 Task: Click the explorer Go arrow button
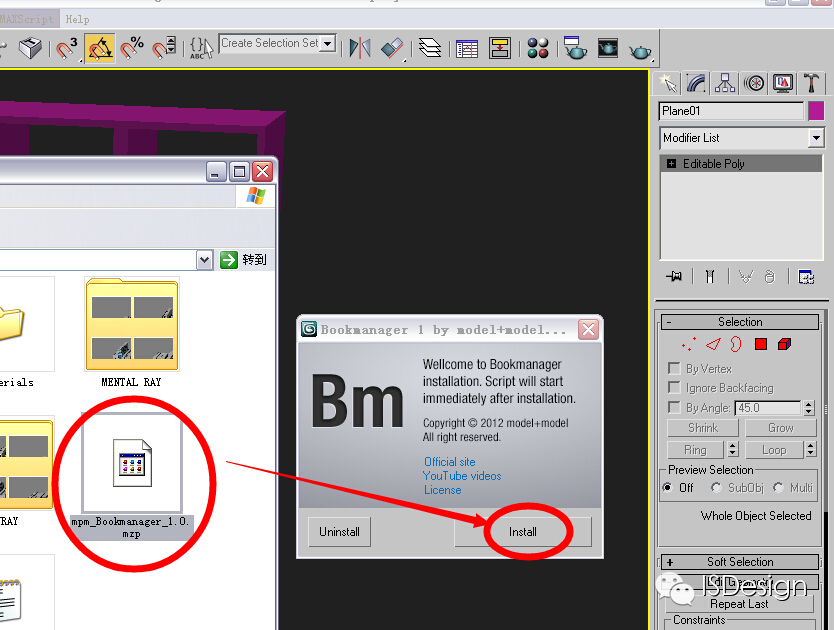[229, 260]
